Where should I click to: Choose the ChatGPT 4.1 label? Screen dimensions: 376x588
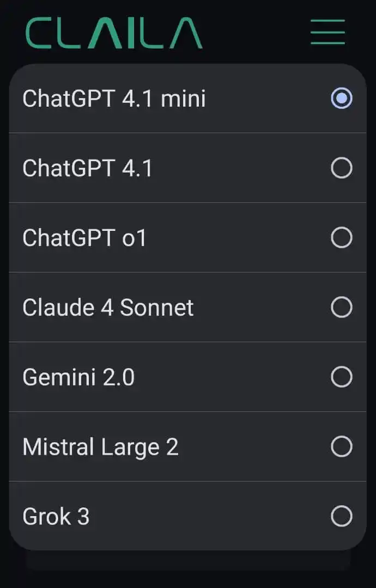coord(87,168)
